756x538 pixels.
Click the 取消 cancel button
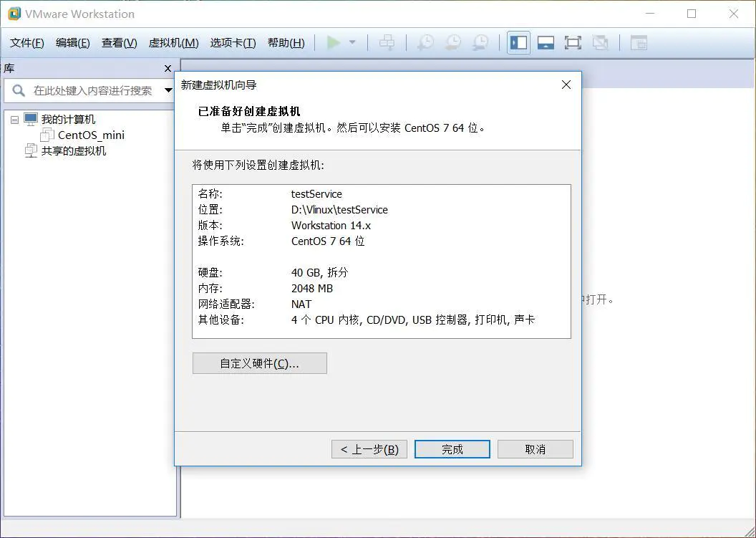(x=535, y=449)
